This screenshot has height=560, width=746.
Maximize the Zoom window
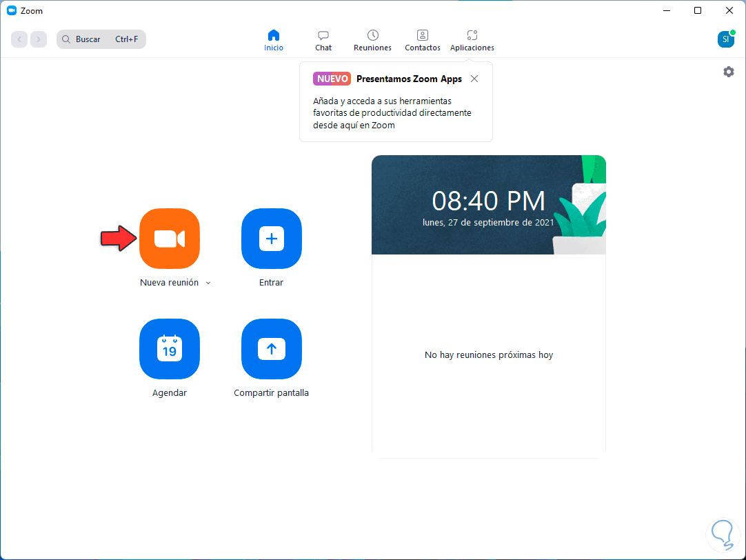[x=698, y=10]
